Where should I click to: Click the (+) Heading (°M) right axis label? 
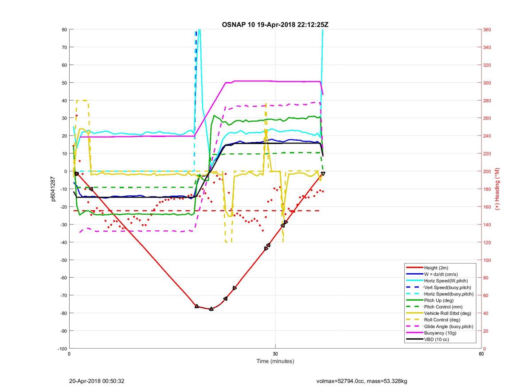pyautogui.click(x=497, y=189)
